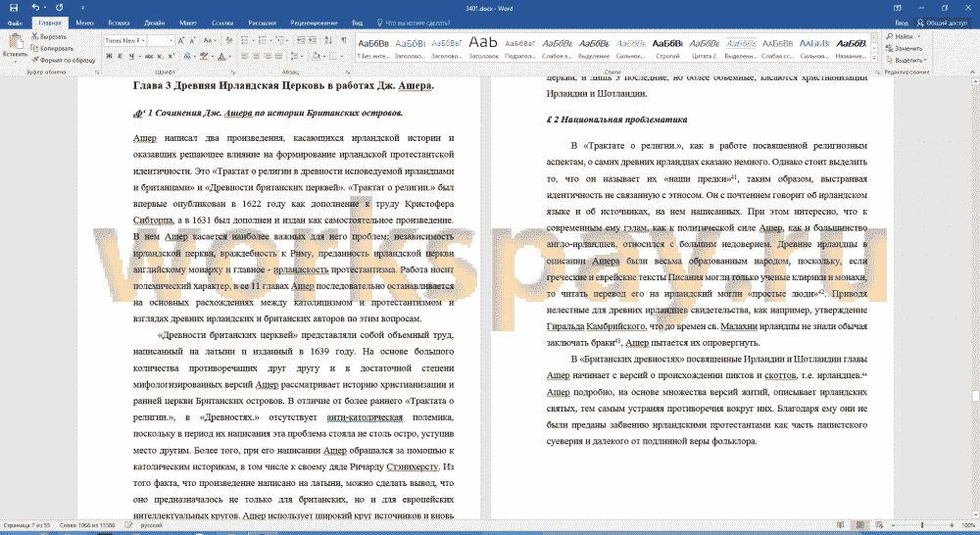This screenshot has width=980, height=535.
Task: Open Заменить (Replace) dialog
Action: (x=904, y=48)
